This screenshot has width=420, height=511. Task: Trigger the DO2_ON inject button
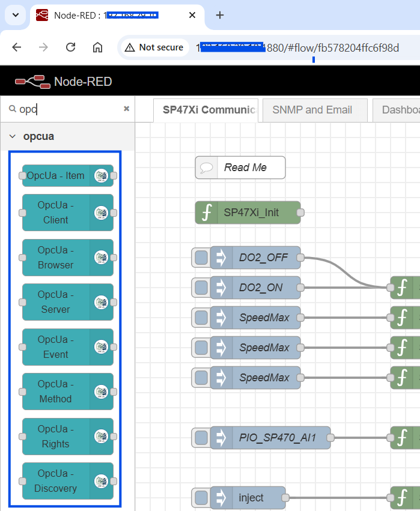201,288
